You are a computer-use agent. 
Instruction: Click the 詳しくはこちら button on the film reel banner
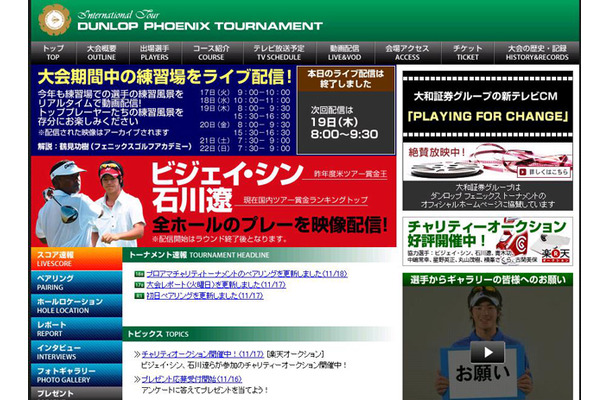click(x=544, y=172)
